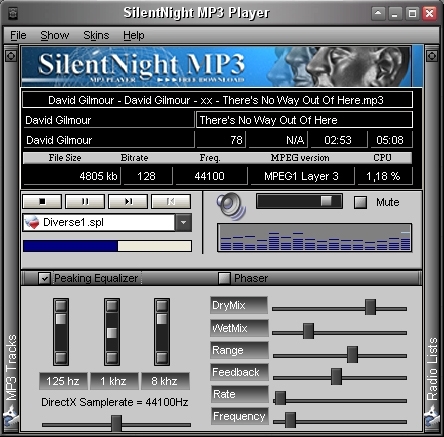The image size is (444, 437).
Task: Click the top up-arrow of 125 hz slider
Action: tap(61, 305)
